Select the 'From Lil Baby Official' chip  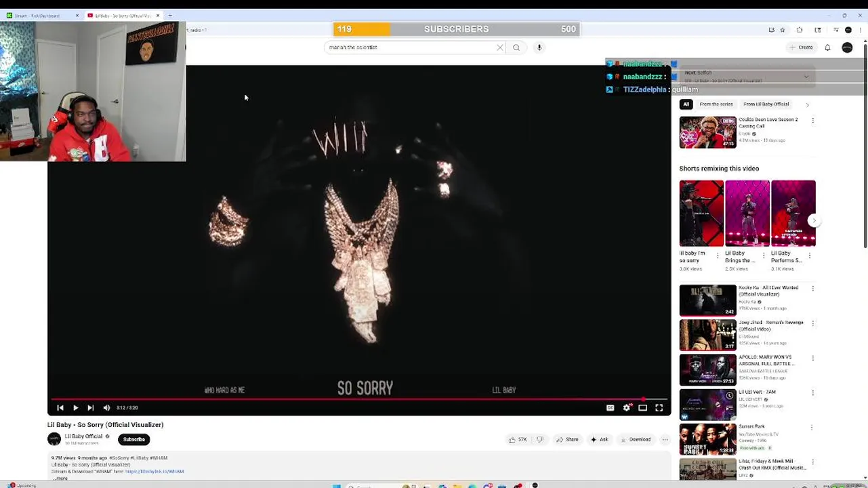766,104
